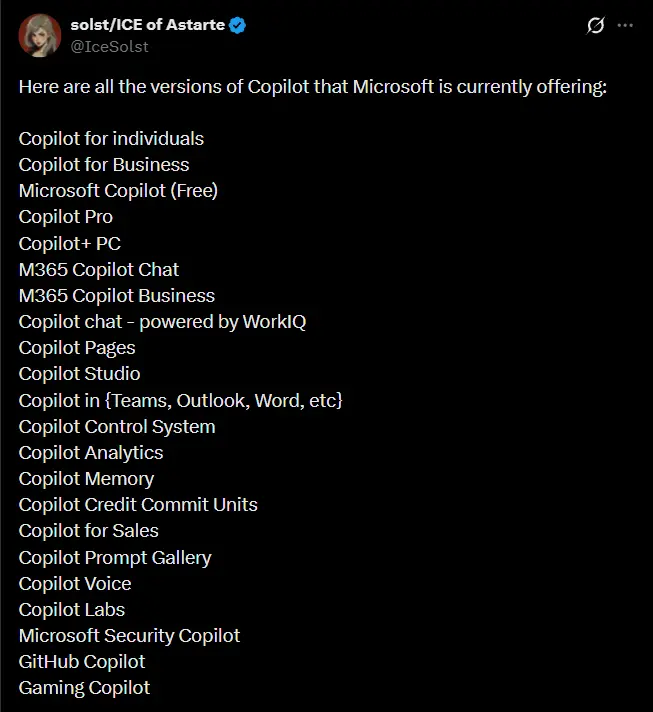Click the "Copilot+ PC" text line
The width and height of the screenshot is (653, 712).
70,243
